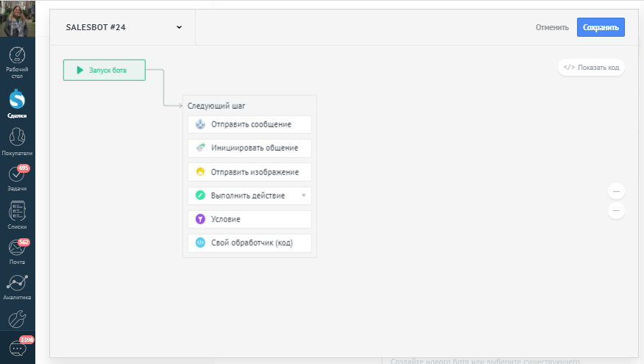Image resolution: width=644 pixels, height=364 pixels.
Task: Open the Покупатели section icon
Action: coord(17,138)
